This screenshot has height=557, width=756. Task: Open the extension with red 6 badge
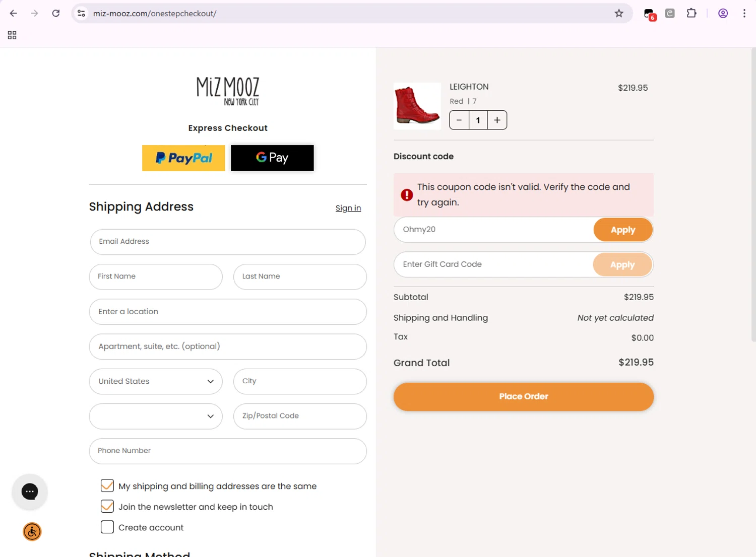click(650, 14)
